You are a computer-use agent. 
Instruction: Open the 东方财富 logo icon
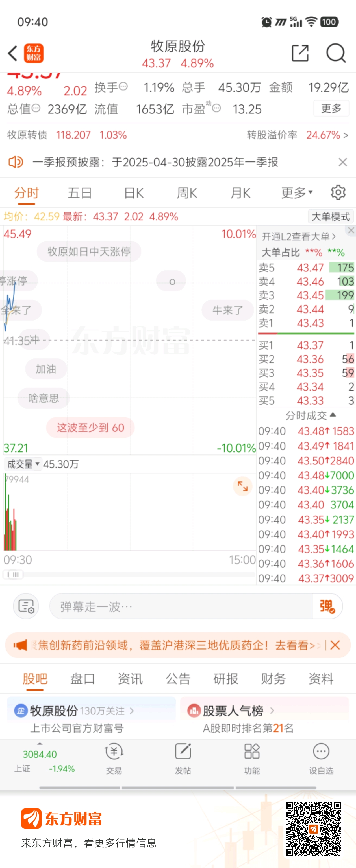(x=34, y=53)
